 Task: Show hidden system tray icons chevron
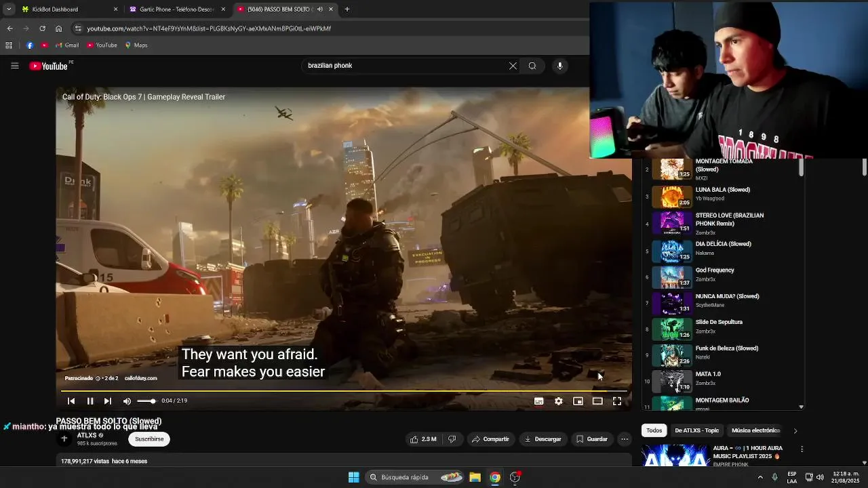759,477
